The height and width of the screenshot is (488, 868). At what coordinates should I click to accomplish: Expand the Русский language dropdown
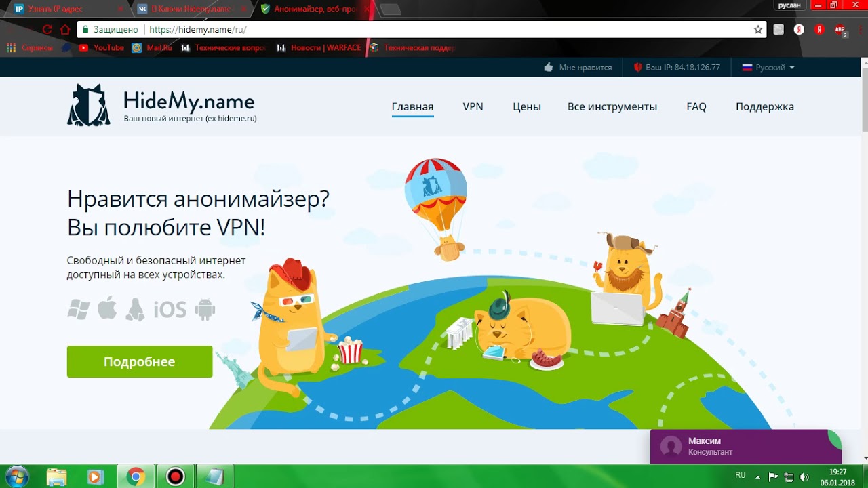point(768,68)
